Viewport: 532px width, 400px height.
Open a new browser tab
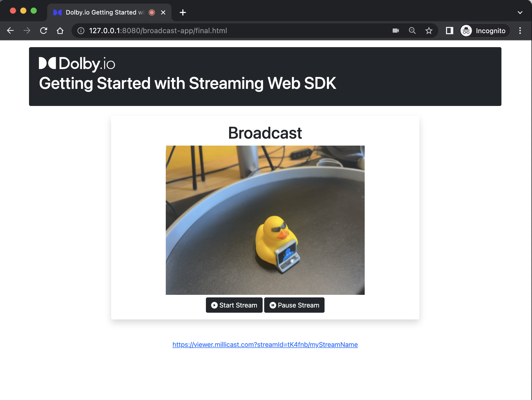[x=183, y=12]
